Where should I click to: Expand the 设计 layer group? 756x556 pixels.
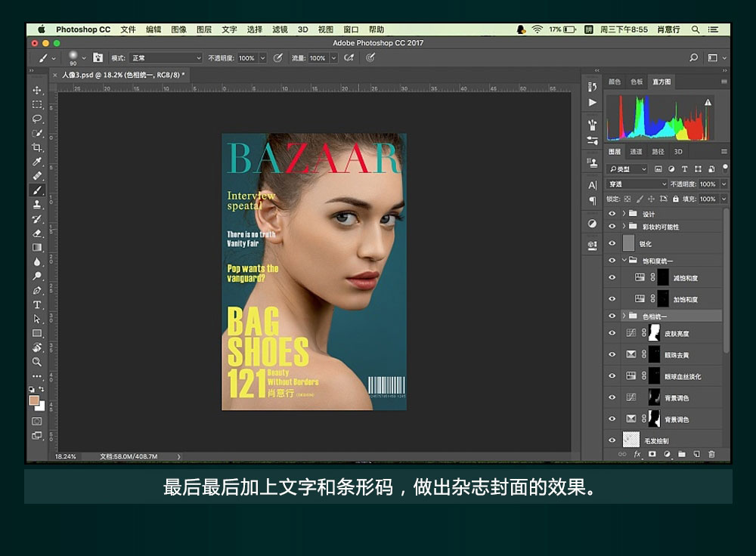(624, 214)
